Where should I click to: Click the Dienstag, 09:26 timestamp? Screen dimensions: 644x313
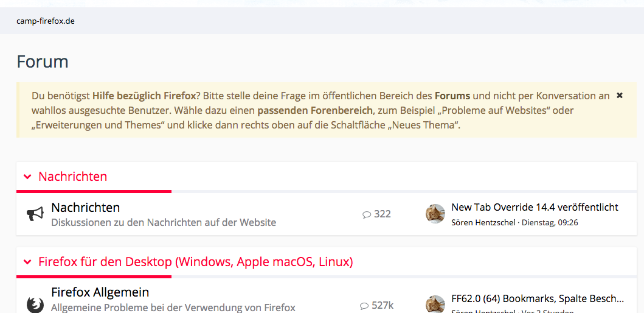(x=550, y=223)
